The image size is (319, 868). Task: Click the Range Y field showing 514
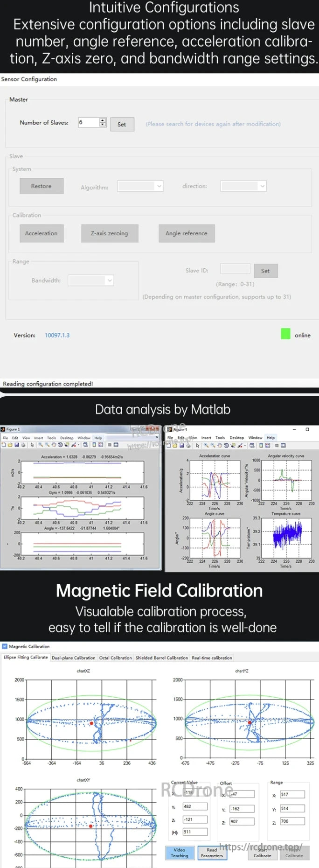[x=292, y=808]
